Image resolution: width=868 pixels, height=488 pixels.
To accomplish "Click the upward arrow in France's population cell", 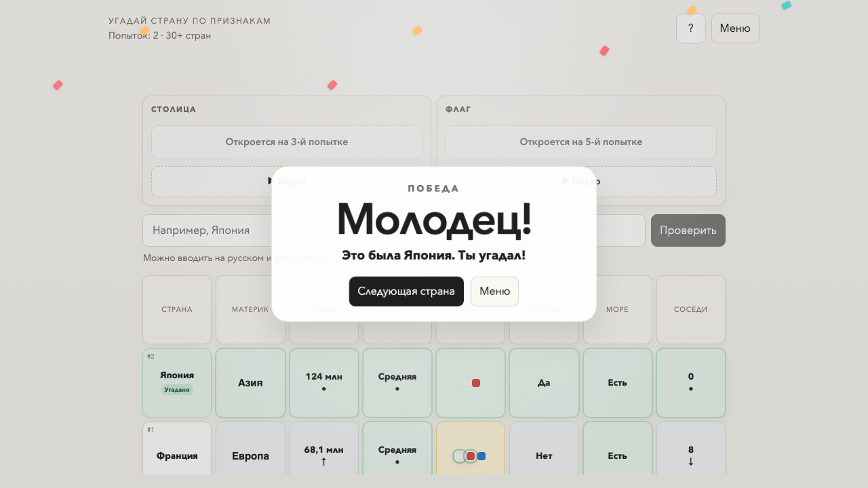I will 323,460.
